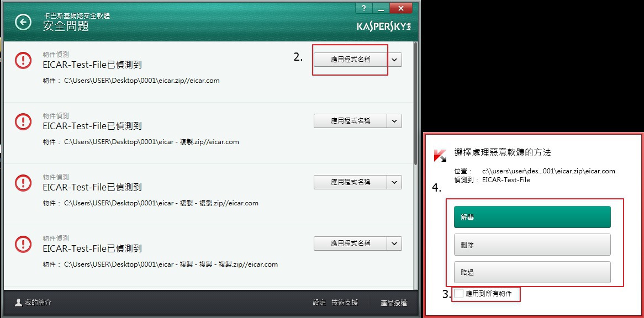The width and height of the screenshot is (644, 318).
Task: Open 設定 settings link
Action: point(319,303)
